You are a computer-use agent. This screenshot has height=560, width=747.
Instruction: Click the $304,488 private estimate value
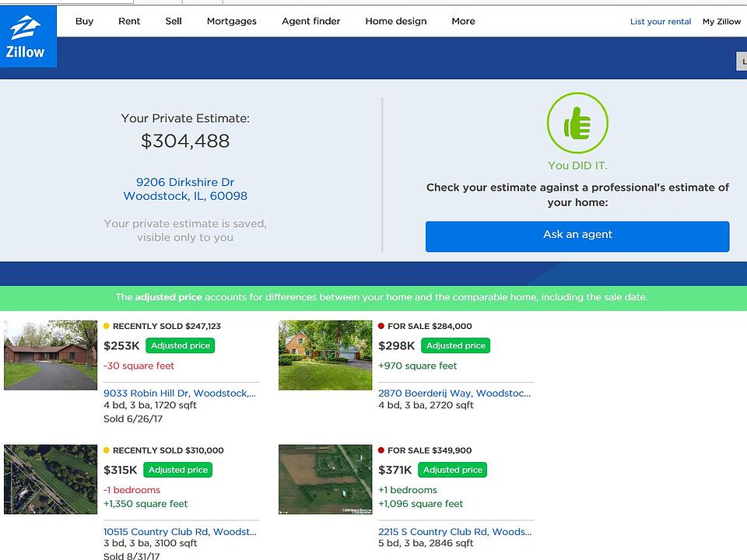click(185, 141)
